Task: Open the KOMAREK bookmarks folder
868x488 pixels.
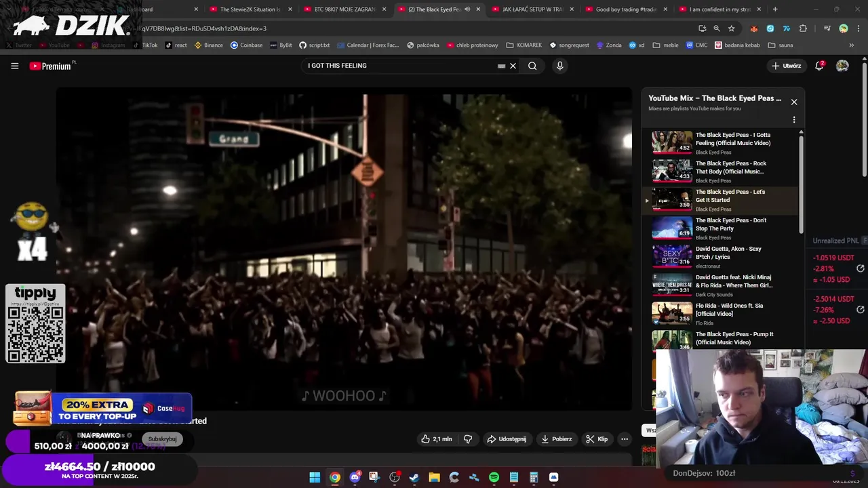Action: click(524, 45)
